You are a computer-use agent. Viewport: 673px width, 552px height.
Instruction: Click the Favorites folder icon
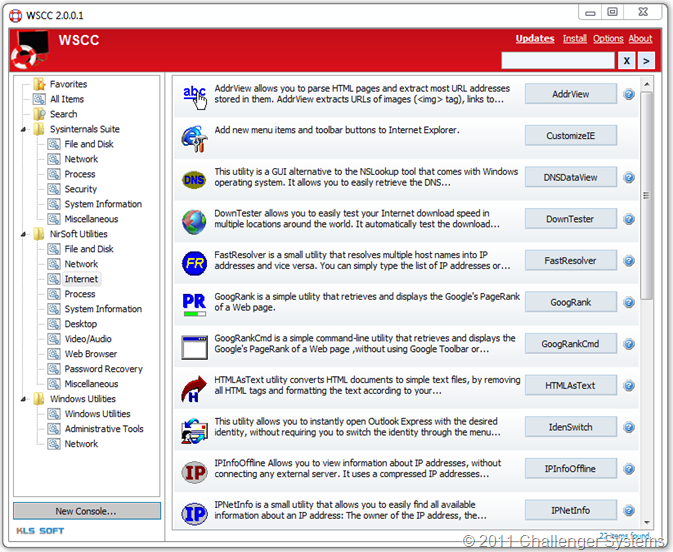coord(39,84)
